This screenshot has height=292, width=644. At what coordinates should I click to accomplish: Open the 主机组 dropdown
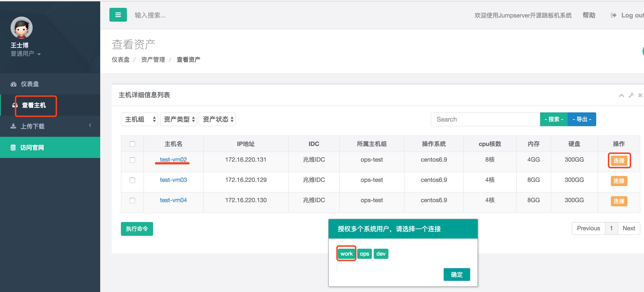[x=140, y=119]
